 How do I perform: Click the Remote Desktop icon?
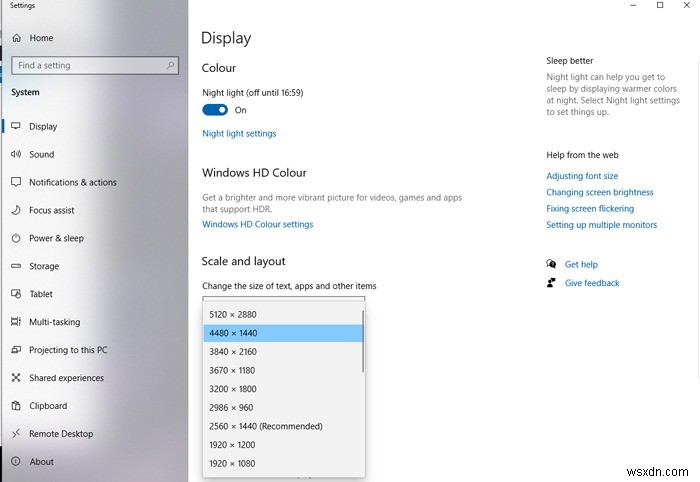coord(16,433)
